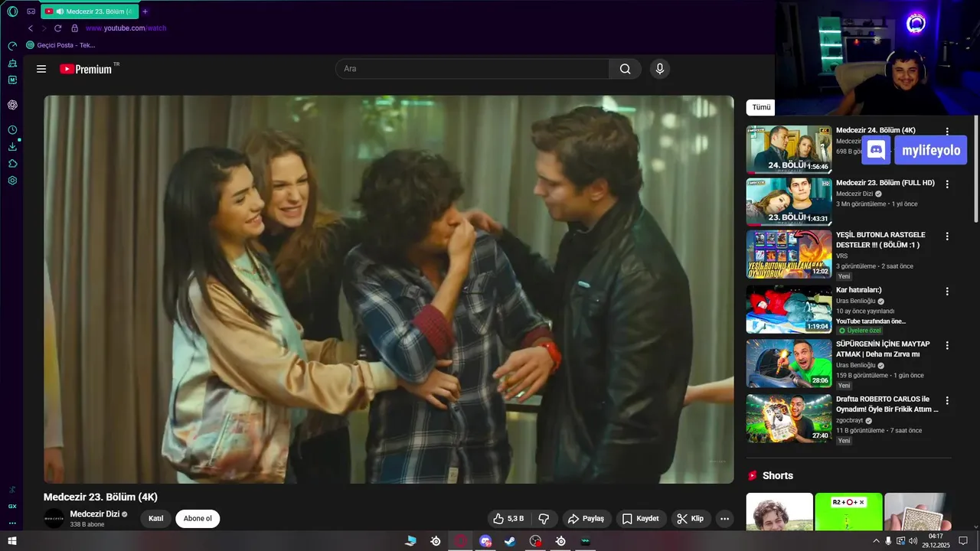Open browser Settings gear in sidebar
Screen dimensions: 980x551
[12, 181]
